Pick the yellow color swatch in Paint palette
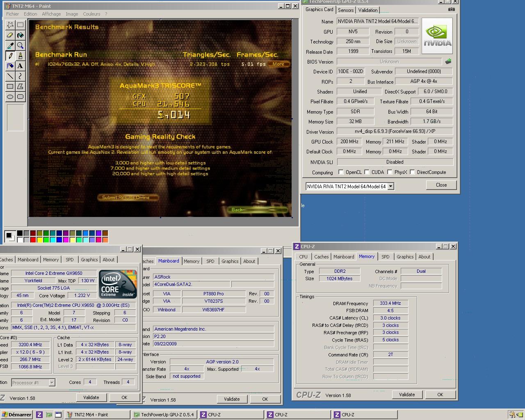The height and width of the screenshot is (420, 525). click(39, 240)
